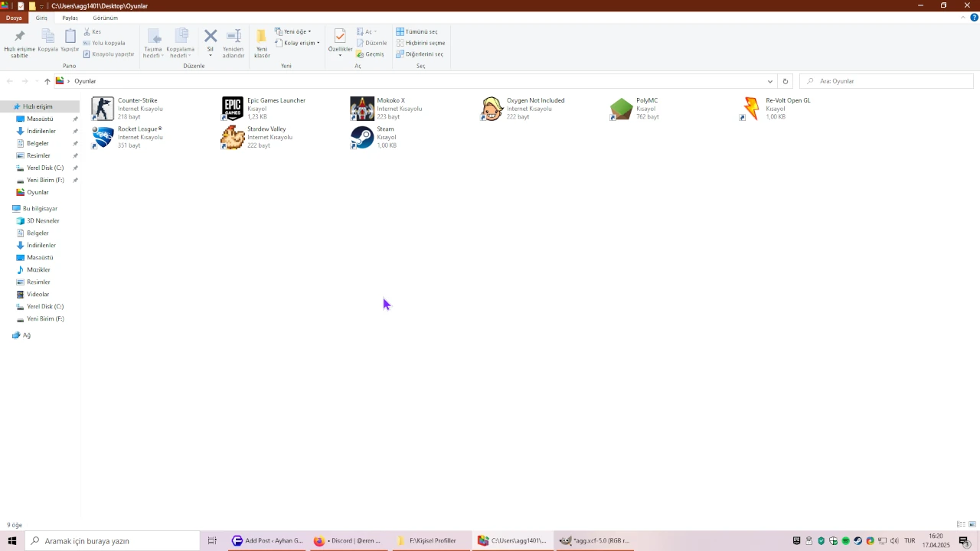Open the Sil dropdown arrow
The width and height of the screenshot is (980, 551).
[x=211, y=55]
